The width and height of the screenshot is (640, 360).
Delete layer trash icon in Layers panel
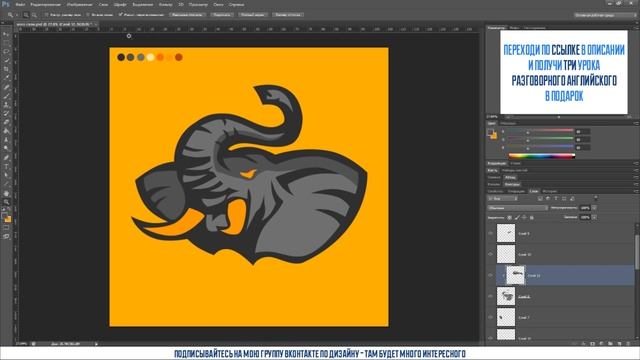pyautogui.click(x=628, y=344)
